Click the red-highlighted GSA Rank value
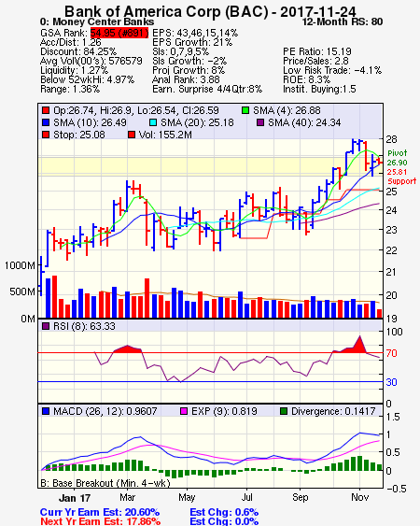420x526 pixels. click(119, 33)
